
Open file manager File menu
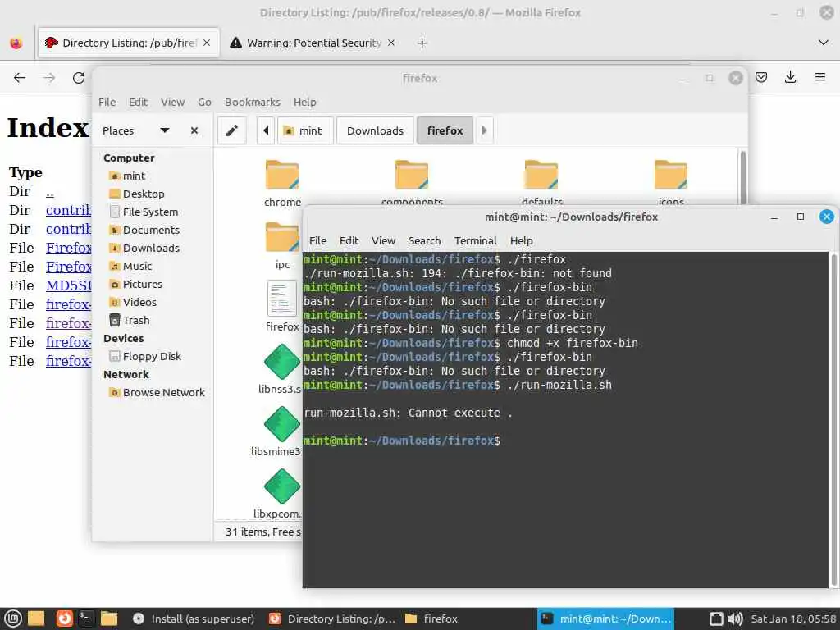(107, 102)
